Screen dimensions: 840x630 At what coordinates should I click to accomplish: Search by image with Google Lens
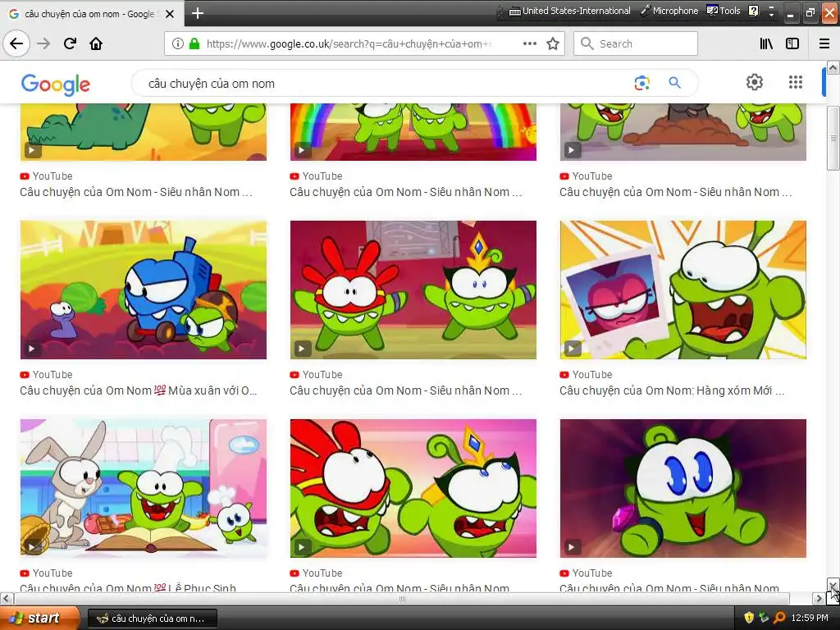click(641, 83)
